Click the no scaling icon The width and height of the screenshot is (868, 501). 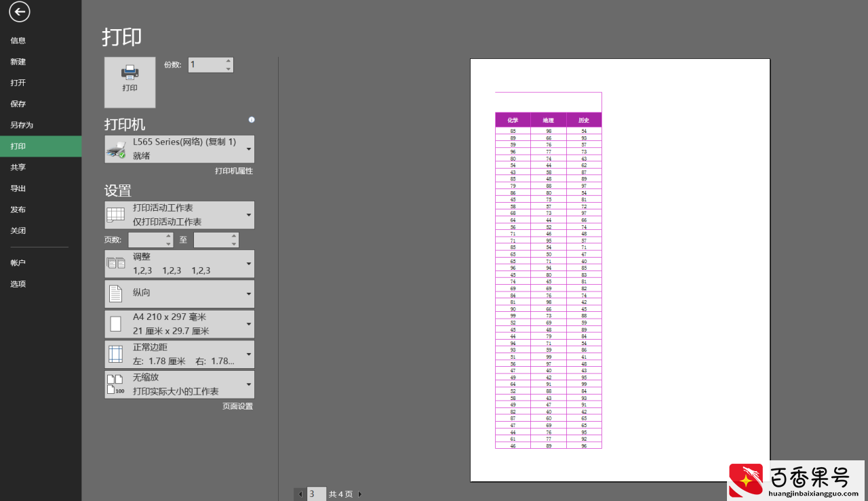click(x=116, y=384)
